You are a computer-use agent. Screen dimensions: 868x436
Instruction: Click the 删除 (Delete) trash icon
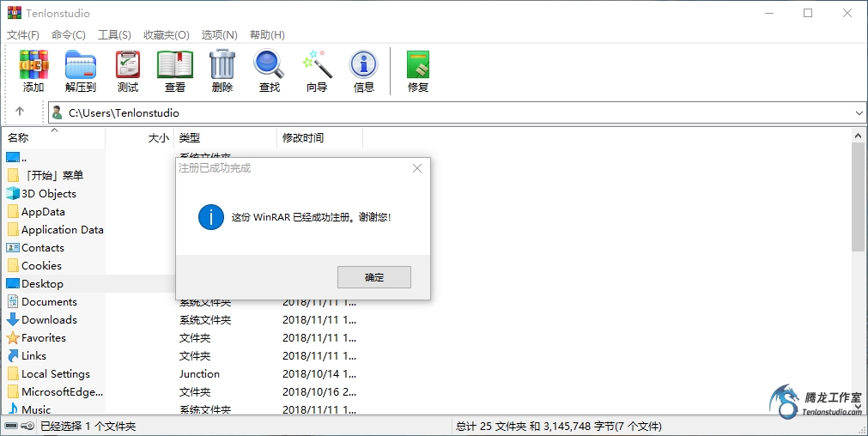click(x=222, y=64)
